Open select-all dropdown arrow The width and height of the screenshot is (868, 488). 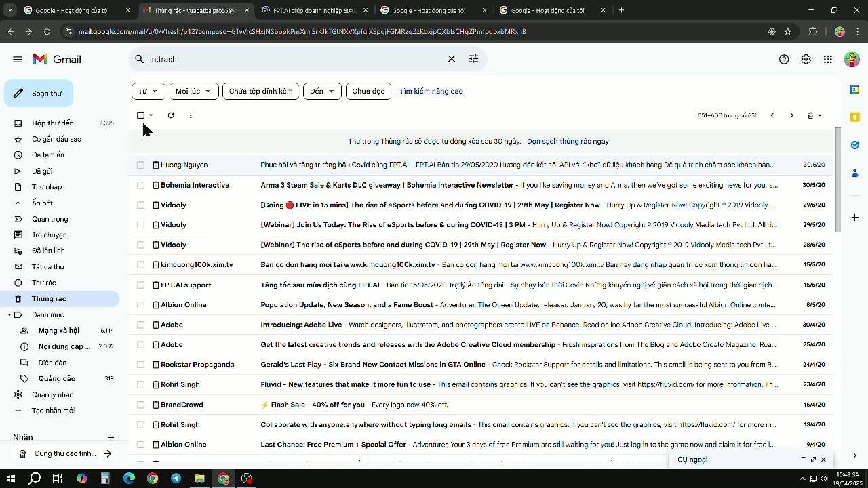(151, 115)
